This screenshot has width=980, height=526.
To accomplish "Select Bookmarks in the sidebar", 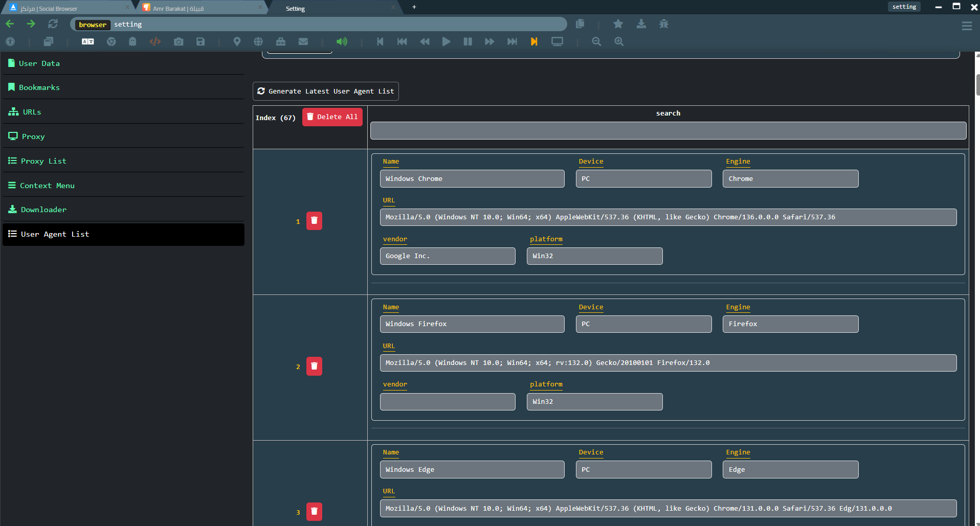I will [x=39, y=87].
